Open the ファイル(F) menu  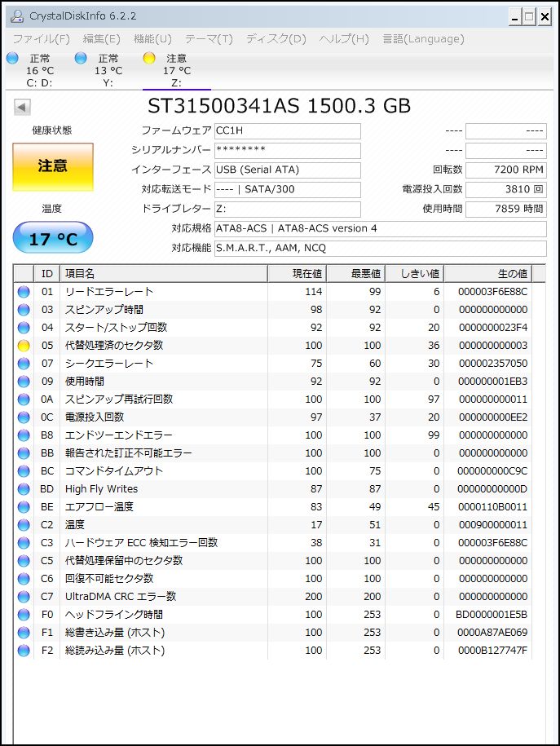[42, 39]
